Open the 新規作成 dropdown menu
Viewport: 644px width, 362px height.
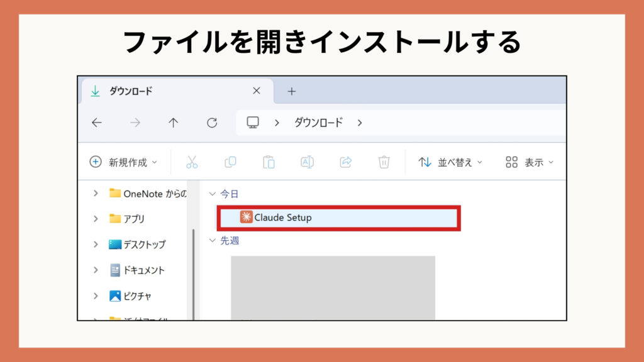(x=123, y=162)
